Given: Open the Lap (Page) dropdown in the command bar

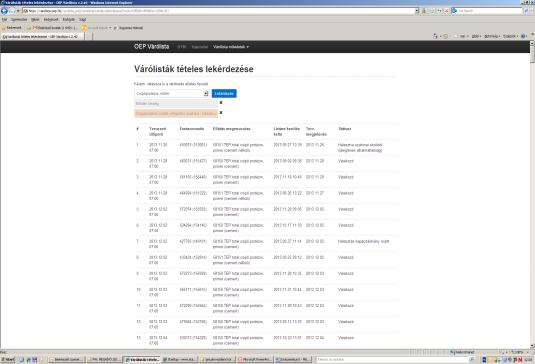Looking at the screenshot, I should pyautogui.click(x=476, y=36).
